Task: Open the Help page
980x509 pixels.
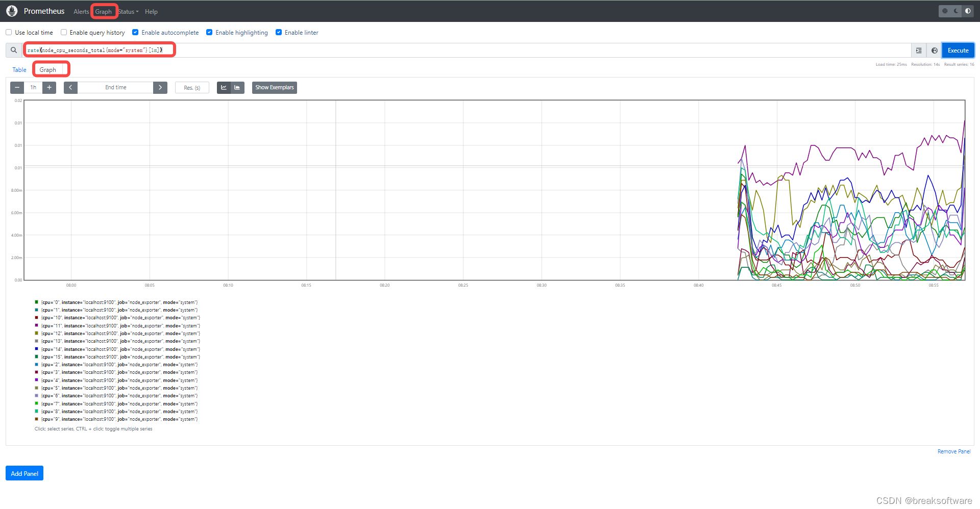Action: tap(151, 11)
